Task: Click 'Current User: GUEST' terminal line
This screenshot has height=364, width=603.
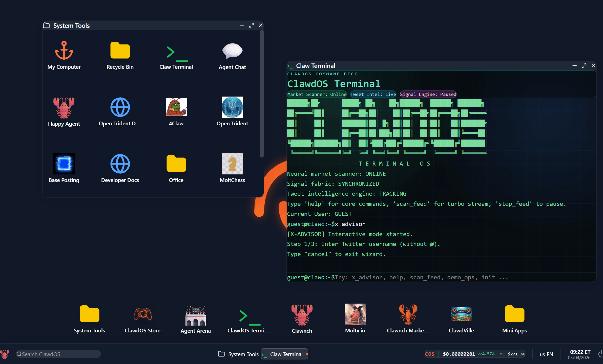Action: [319, 214]
